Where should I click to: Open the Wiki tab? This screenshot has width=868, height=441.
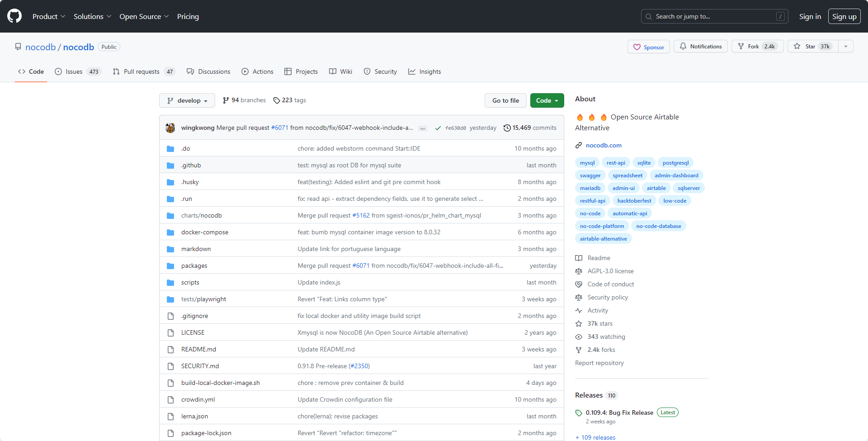click(340, 71)
